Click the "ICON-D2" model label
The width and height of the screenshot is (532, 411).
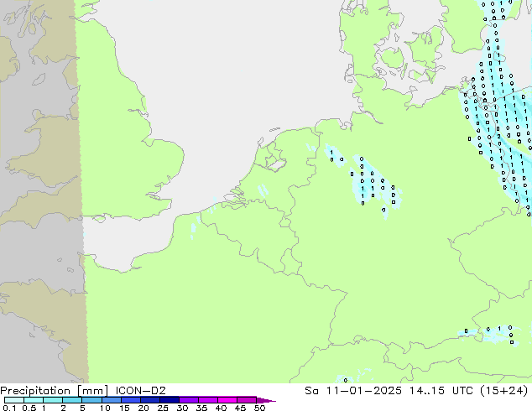tap(140, 391)
